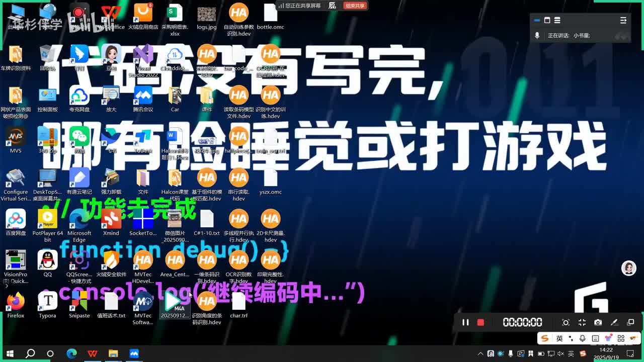Viewport: 644px width, 362px height.
Task: Toggle muted volume icon in tray
Action: click(560, 354)
